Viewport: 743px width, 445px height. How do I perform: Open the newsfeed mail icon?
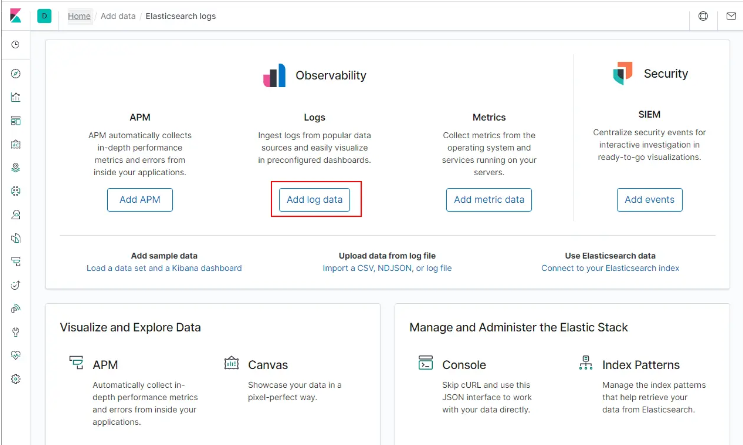731,16
